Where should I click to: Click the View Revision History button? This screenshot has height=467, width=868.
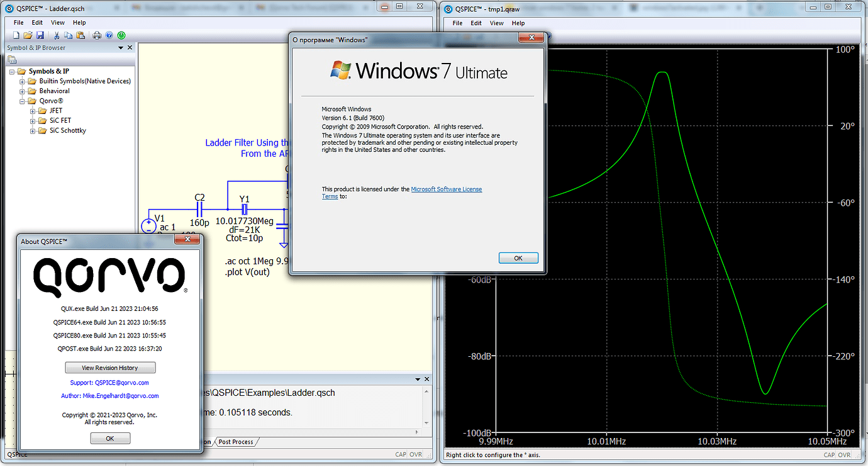110,368
